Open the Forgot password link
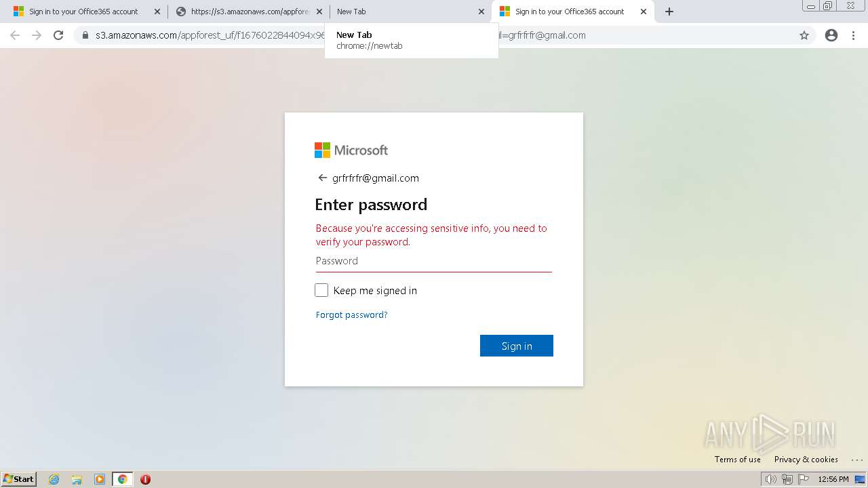868x488 pixels. [x=351, y=314]
